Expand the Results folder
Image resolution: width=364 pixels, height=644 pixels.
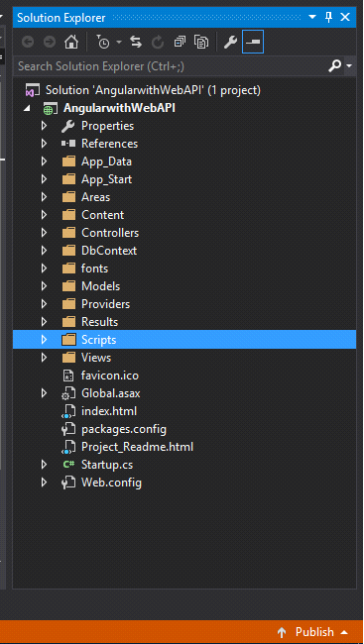(x=44, y=322)
